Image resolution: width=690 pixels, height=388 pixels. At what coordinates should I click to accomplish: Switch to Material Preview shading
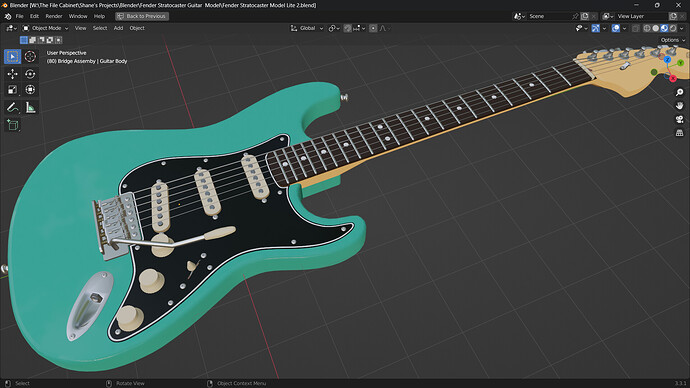(x=664, y=28)
